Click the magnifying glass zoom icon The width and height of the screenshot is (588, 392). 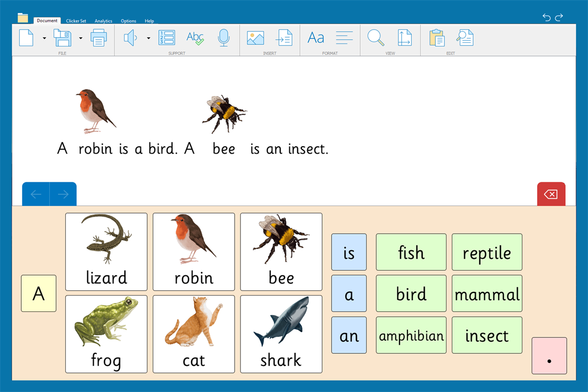(x=376, y=38)
